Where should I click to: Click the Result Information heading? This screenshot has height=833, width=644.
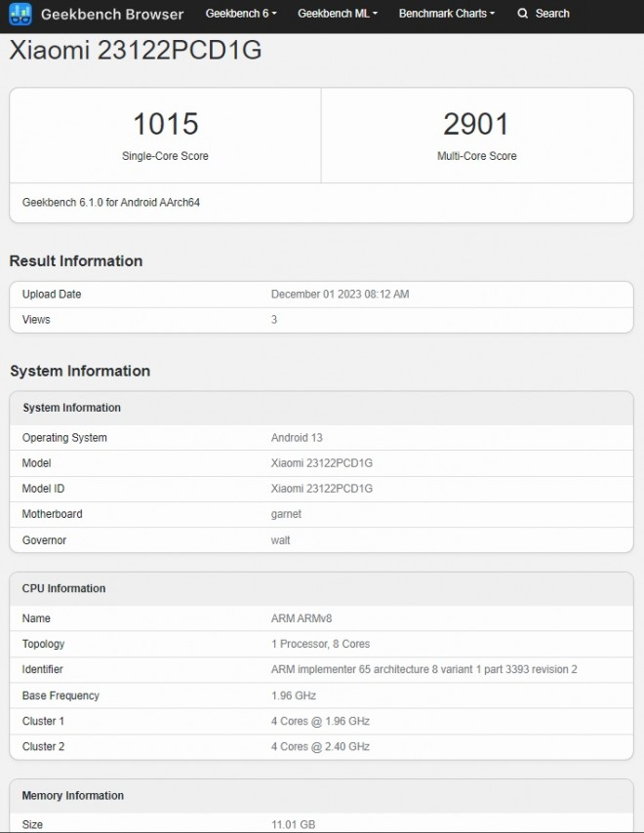coord(76,260)
